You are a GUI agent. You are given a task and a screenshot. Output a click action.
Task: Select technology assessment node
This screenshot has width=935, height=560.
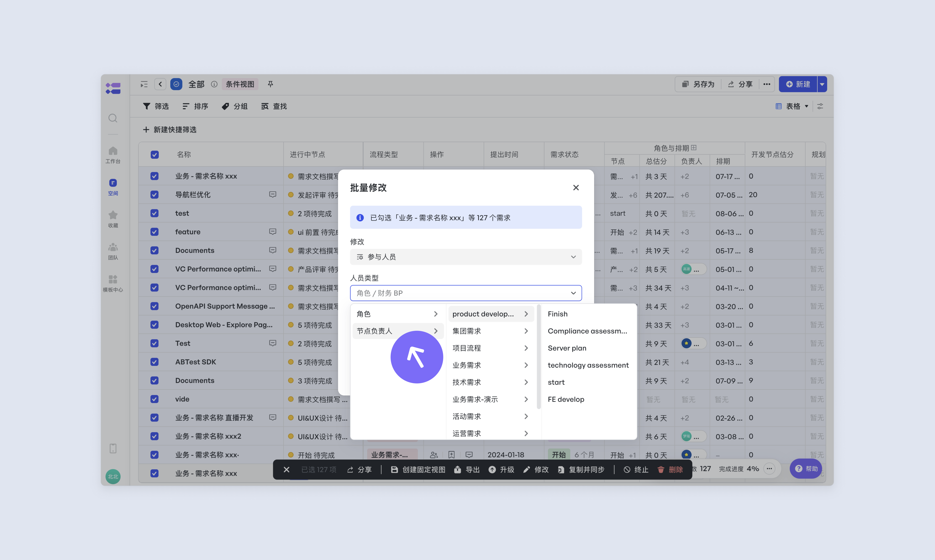(x=589, y=365)
